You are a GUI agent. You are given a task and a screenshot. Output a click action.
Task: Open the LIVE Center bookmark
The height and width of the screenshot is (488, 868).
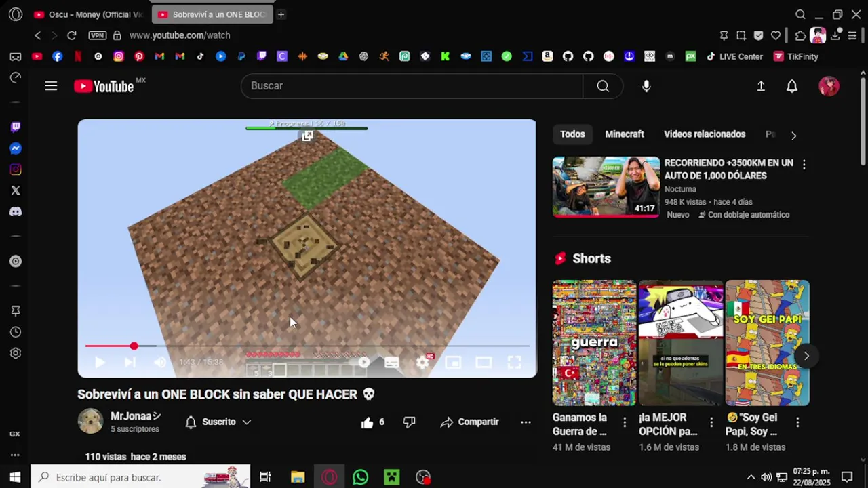[x=734, y=56]
